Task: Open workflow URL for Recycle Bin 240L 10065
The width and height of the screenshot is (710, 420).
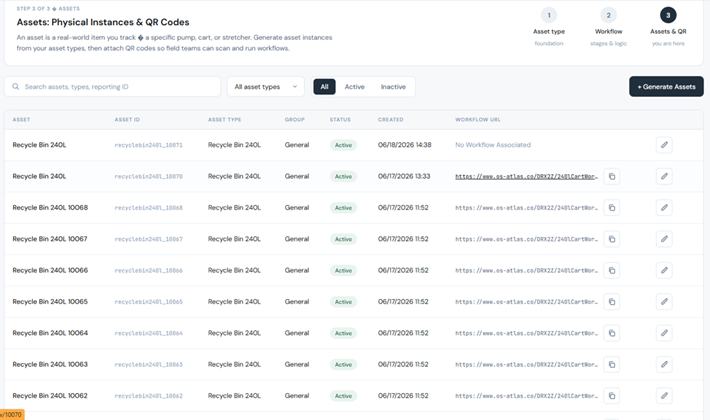Action: click(x=526, y=301)
